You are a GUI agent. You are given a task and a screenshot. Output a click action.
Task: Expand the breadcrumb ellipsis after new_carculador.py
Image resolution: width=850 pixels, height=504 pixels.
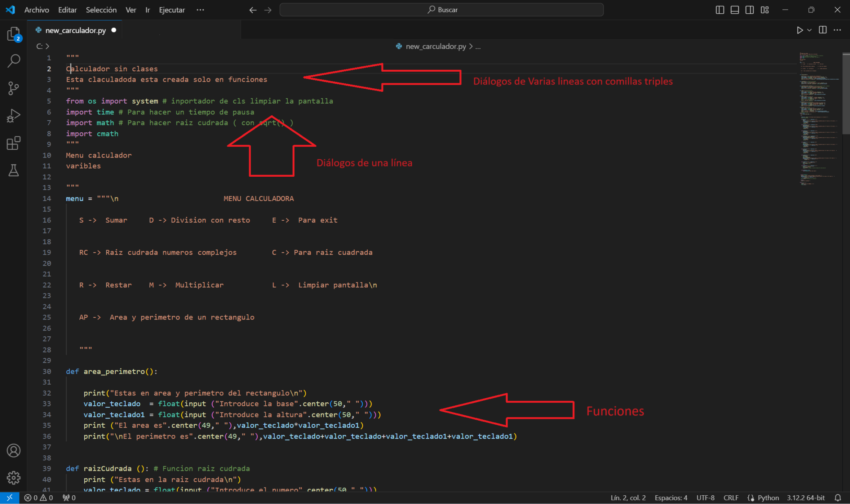(x=478, y=46)
